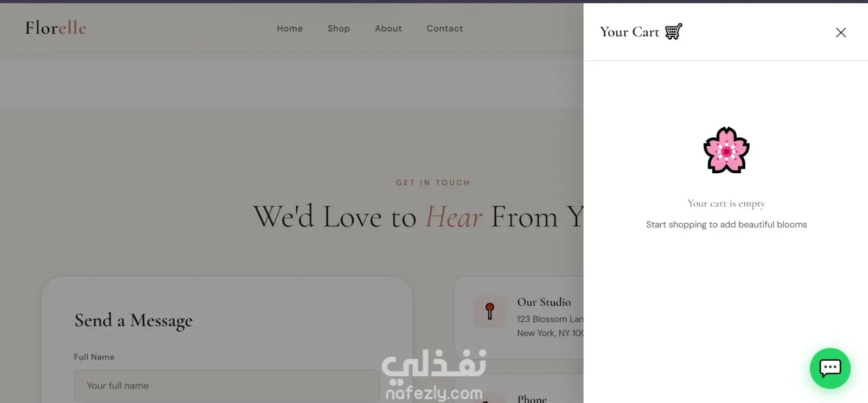This screenshot has height=403, width=868.
Task: Click the 123 Blossom Lane address text
Action: click(x=550, y=319)
